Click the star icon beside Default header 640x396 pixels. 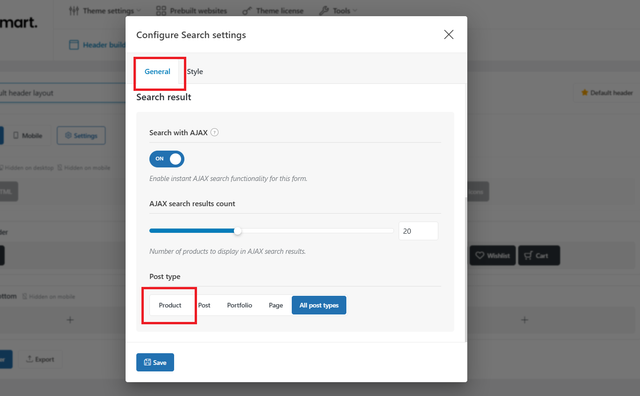click(x=584, y=93)
